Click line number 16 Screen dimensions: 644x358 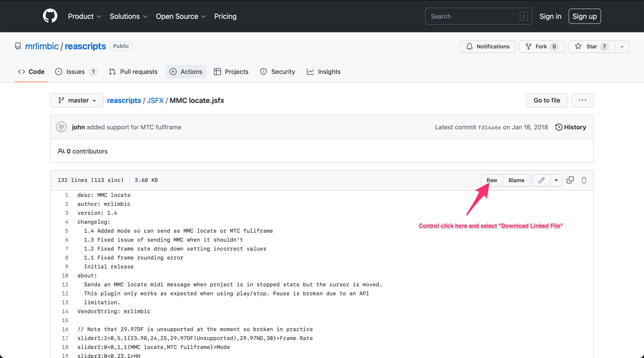pos(65,329)
